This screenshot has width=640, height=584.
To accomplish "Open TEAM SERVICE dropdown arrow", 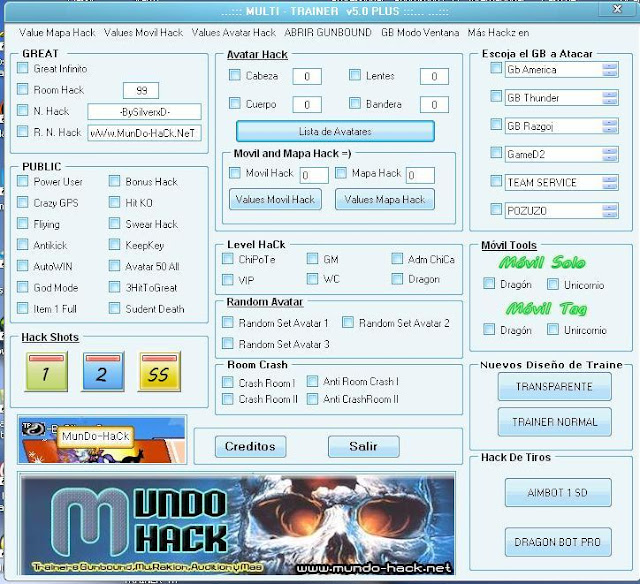I will click(x=610, y=183).
